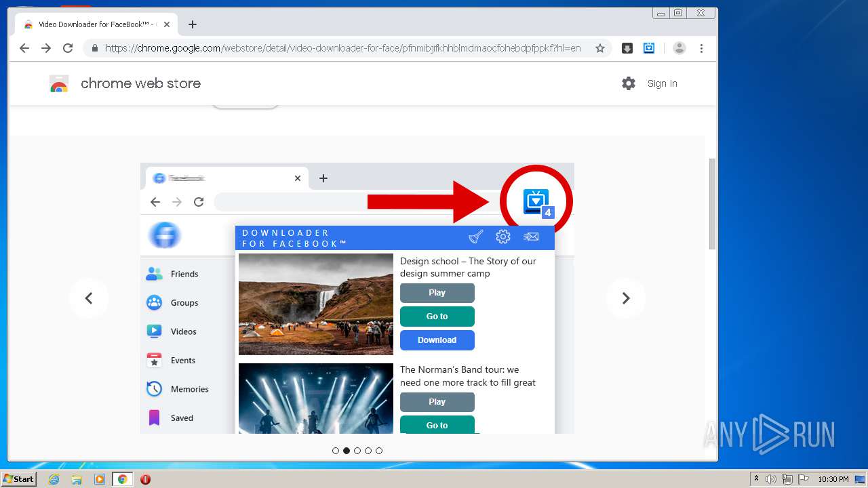The width and height of the screenshot is (868, 488).
Task: Reload the current page
Action: coord(68,48)
